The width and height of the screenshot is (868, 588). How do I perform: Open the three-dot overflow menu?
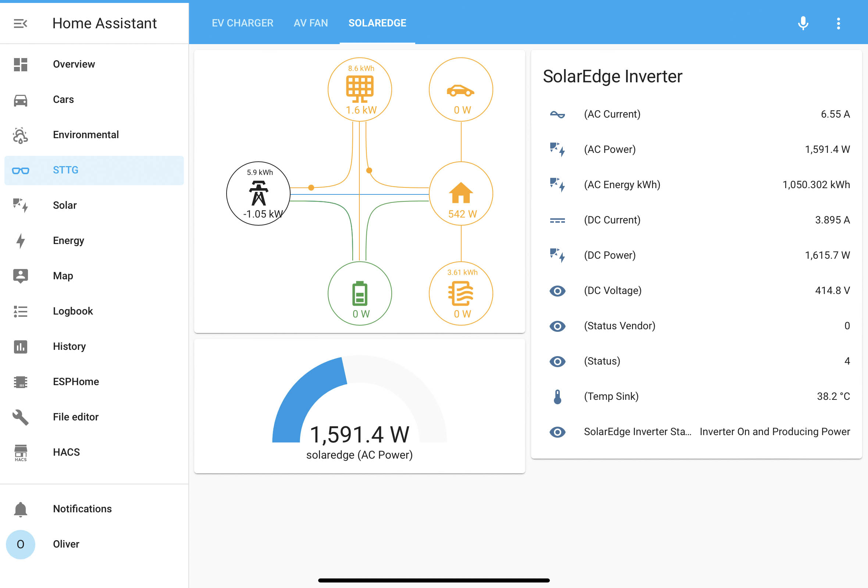tap(839, 23)
